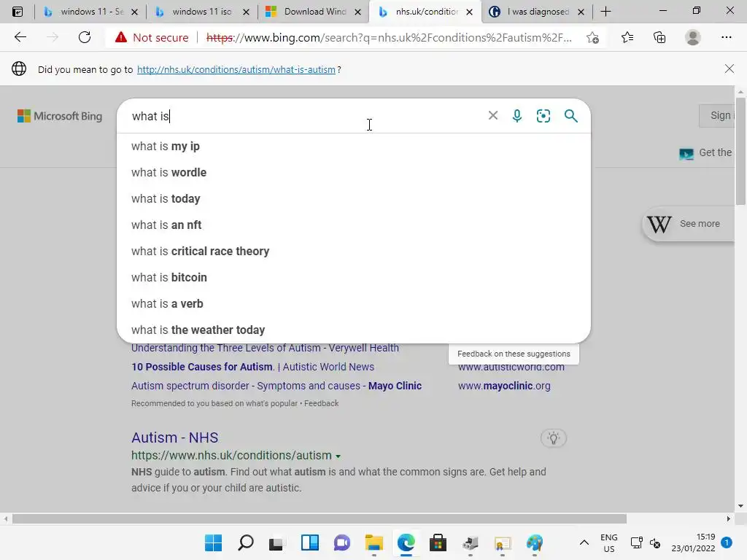Switch to 'Download Wind' tab
The width and height of the screenshot is (747, 560).
click(314, 12)
